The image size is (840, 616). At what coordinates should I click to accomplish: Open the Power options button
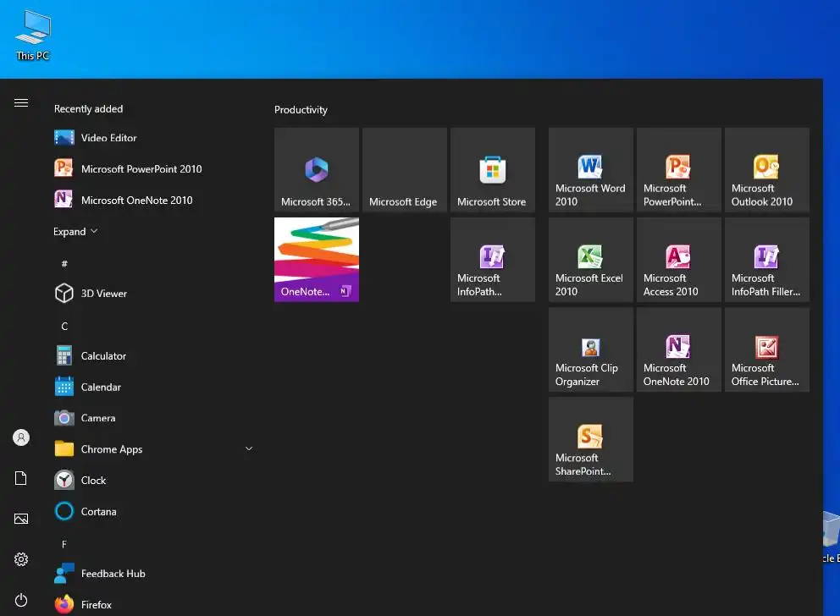[x=21, y=600]
